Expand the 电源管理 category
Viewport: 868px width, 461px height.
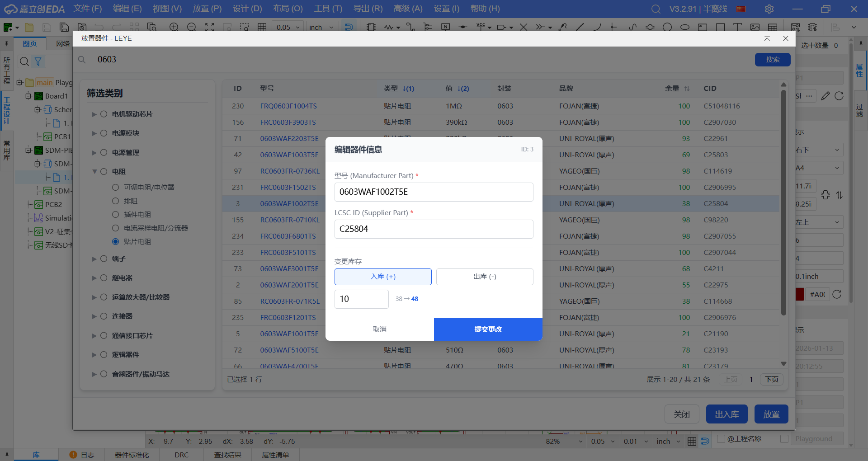pos(94,153)
